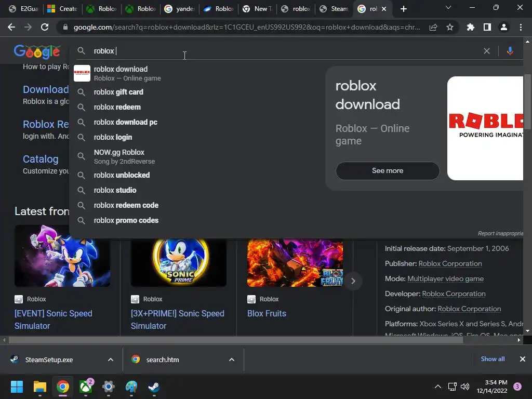Close the downloads bar
Viewport: 532px width, 399px height.
pos(523,359)
